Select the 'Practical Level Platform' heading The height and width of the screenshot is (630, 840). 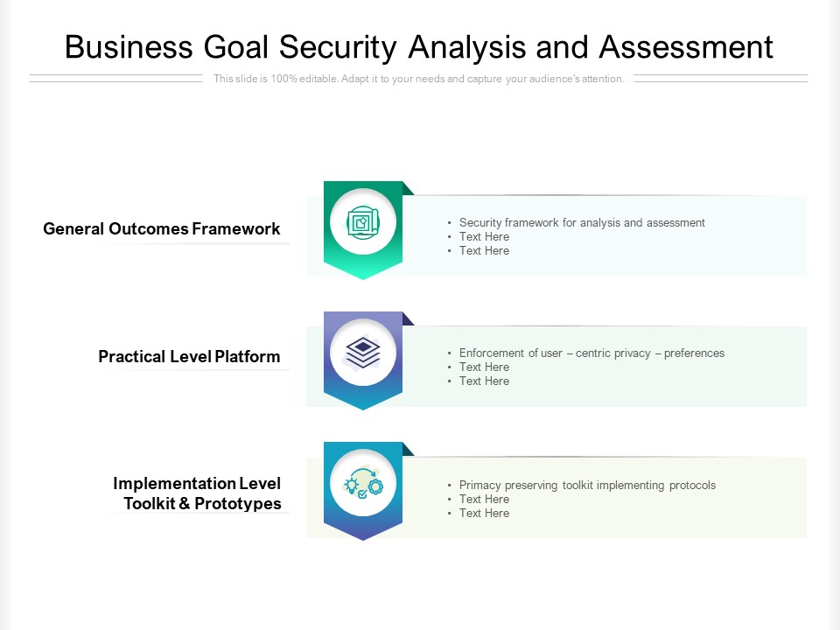tap(189, 357)
